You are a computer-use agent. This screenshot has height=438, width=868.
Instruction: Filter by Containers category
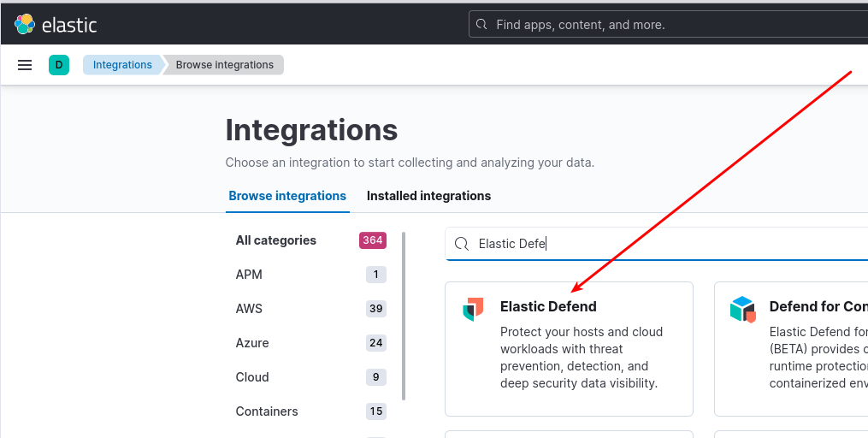267,411
